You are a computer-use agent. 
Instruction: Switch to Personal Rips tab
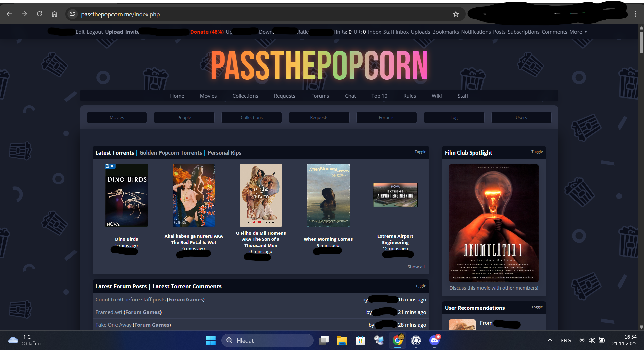click(224, 152)
